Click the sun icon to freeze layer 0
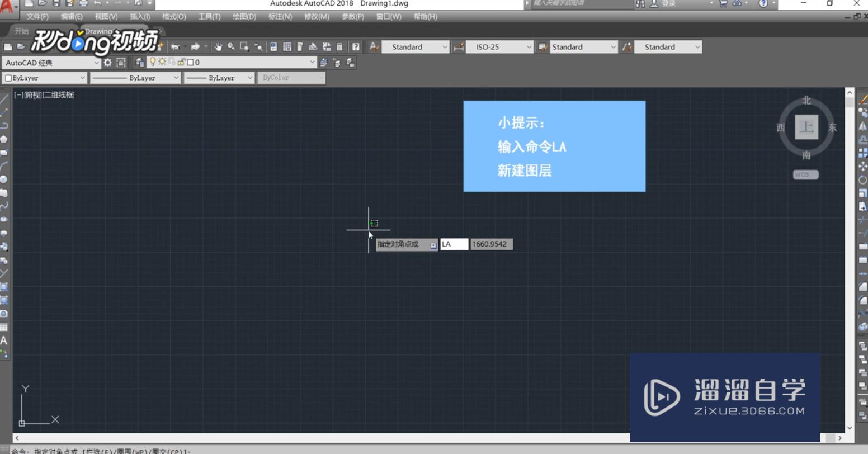This screenshot has width=868, height=454. click(162, 62)
